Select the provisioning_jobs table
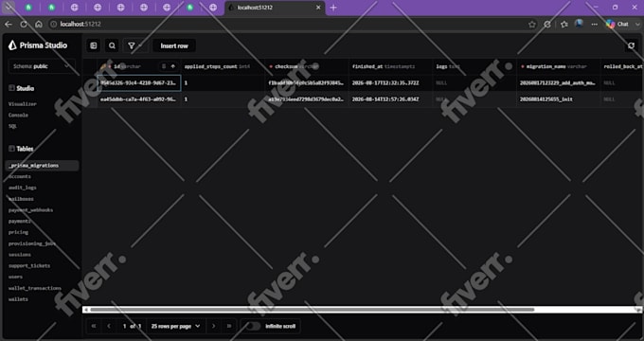 pos(32,243)
